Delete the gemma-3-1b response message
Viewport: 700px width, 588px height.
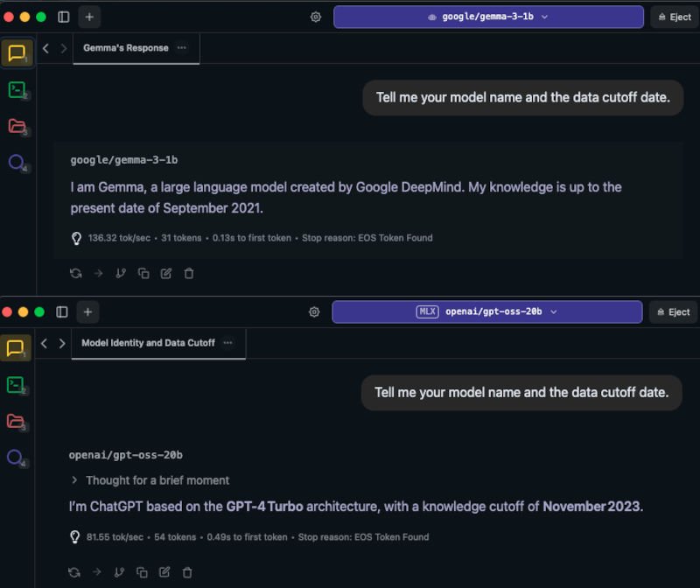point(189,273)
